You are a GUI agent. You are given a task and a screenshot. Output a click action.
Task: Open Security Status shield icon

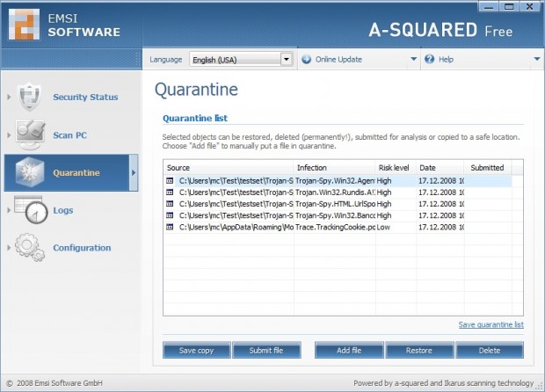click(x=30, y=97)
